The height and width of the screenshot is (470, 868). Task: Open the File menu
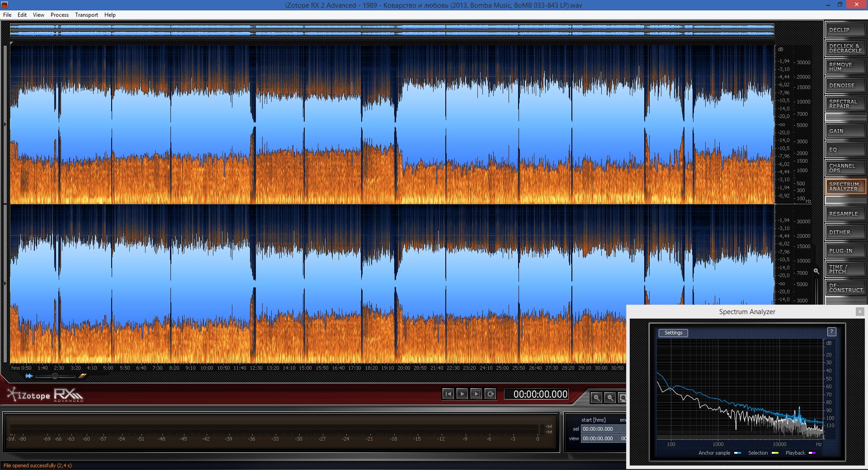tap(7, 15)
